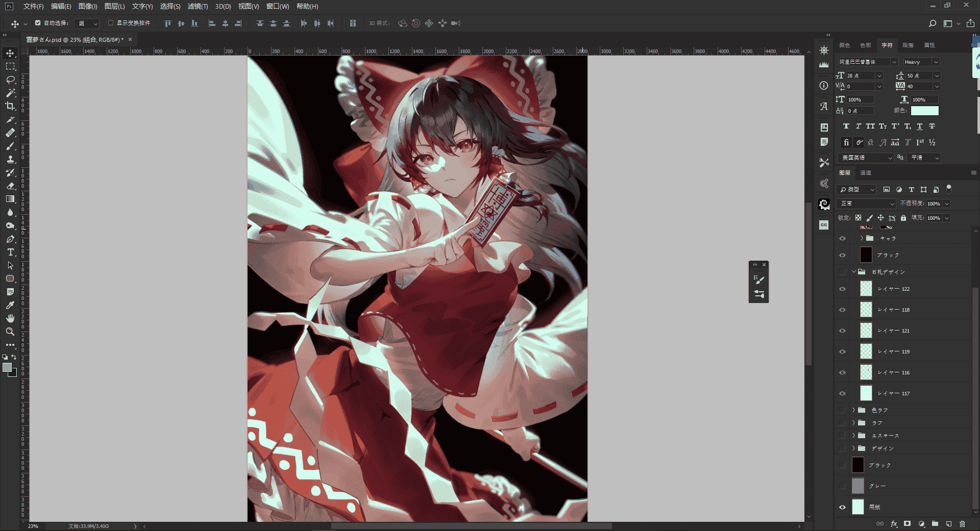This screenshot has width=980, height=531.
Task: Select the レイヤー 117 layer thumbnail
Action: (x=866, y=393)
